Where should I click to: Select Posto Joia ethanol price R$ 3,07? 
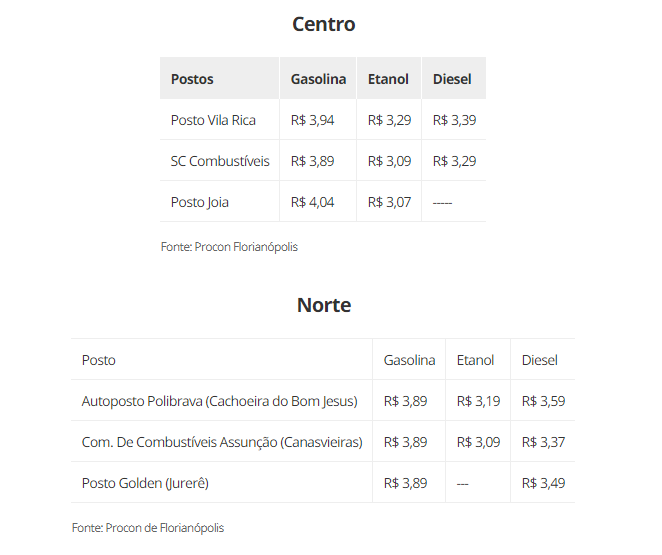[x=389, y=202]
